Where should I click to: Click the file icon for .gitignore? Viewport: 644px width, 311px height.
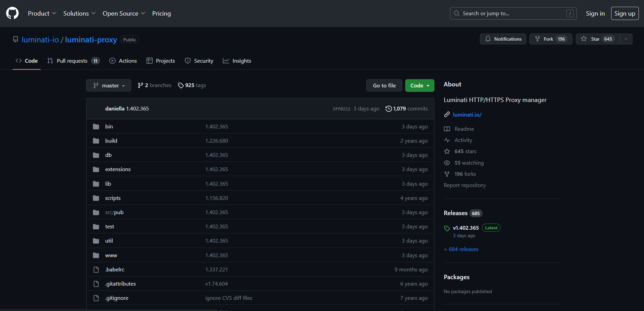96,298
